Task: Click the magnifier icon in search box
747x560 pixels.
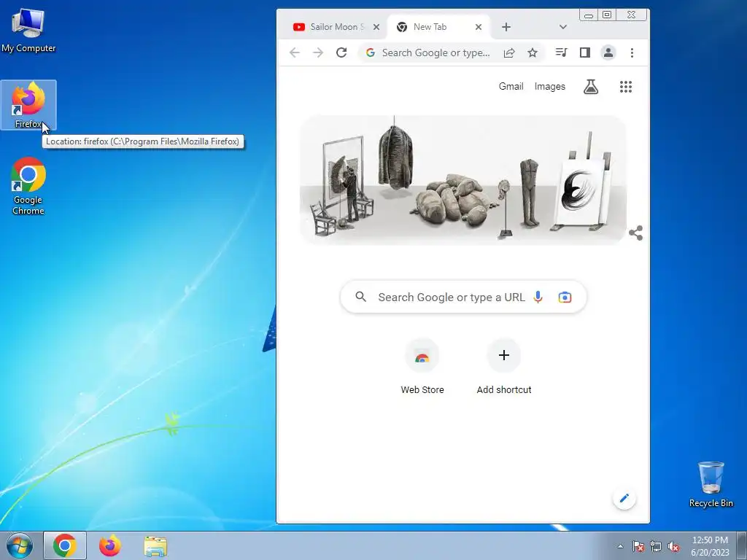Action: [x=361, y=297]
